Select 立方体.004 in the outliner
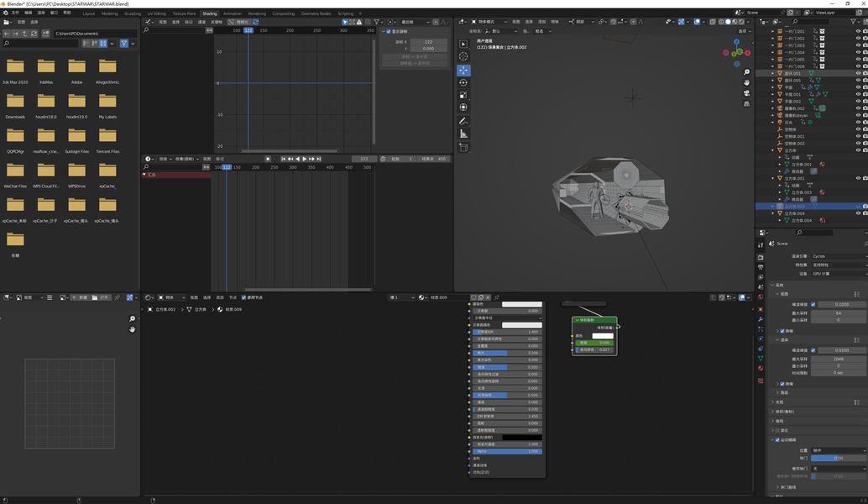 (794, 213)
